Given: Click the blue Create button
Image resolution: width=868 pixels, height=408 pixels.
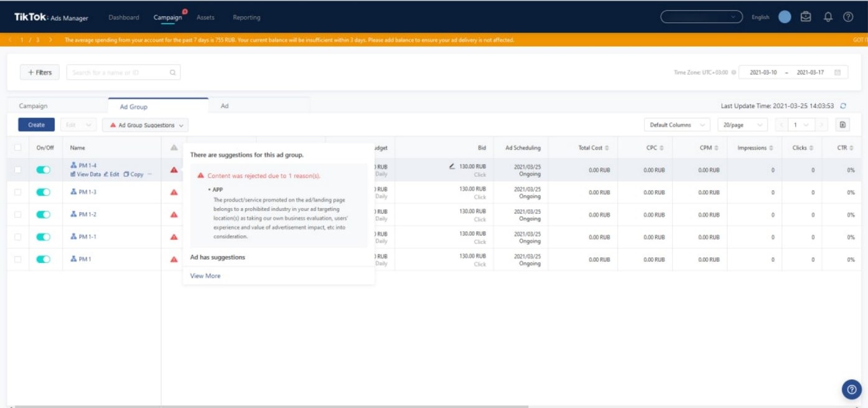Looking at the screenshot, I should click(x=36, y=125).
